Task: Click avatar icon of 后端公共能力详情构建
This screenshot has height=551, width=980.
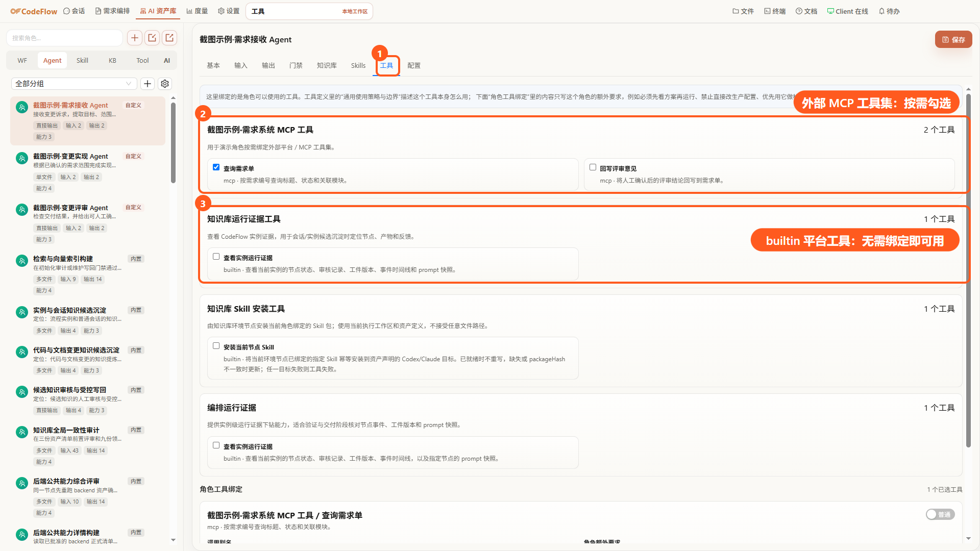Action: [x=22, y=534]
